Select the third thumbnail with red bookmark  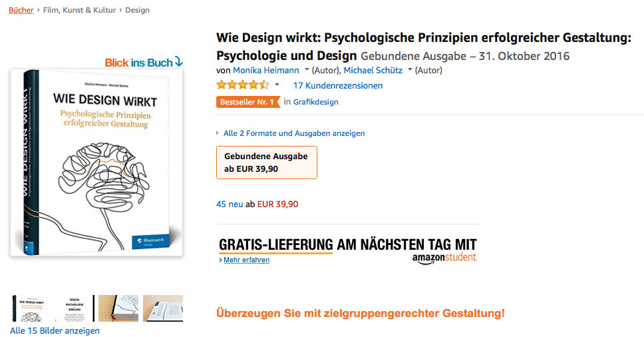(118, 308)
